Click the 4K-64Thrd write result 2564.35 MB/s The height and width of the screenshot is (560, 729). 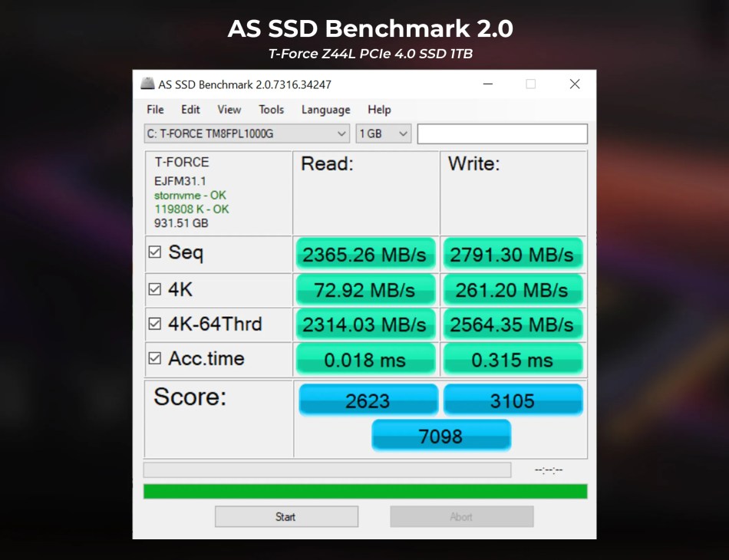tap(513, 324)
